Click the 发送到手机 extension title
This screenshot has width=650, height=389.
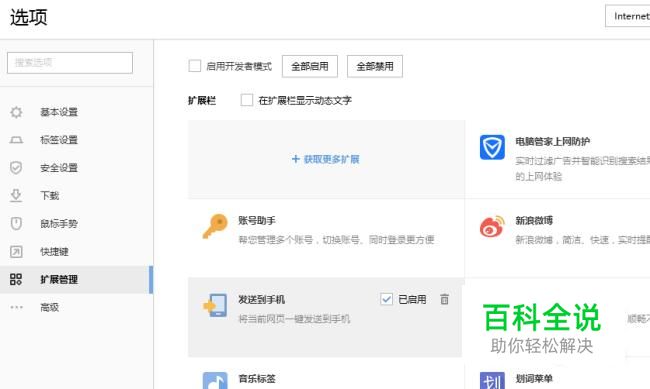[262, 299]
